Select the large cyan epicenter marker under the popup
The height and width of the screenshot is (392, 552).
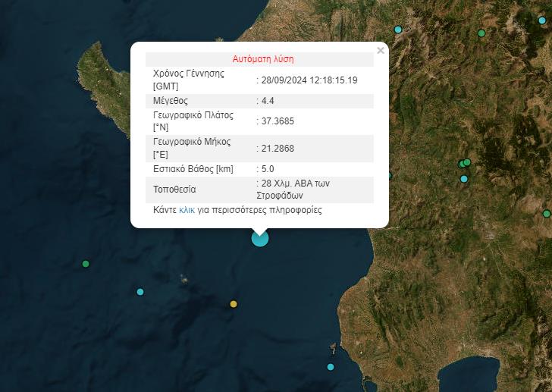click(x=260, y=239)
